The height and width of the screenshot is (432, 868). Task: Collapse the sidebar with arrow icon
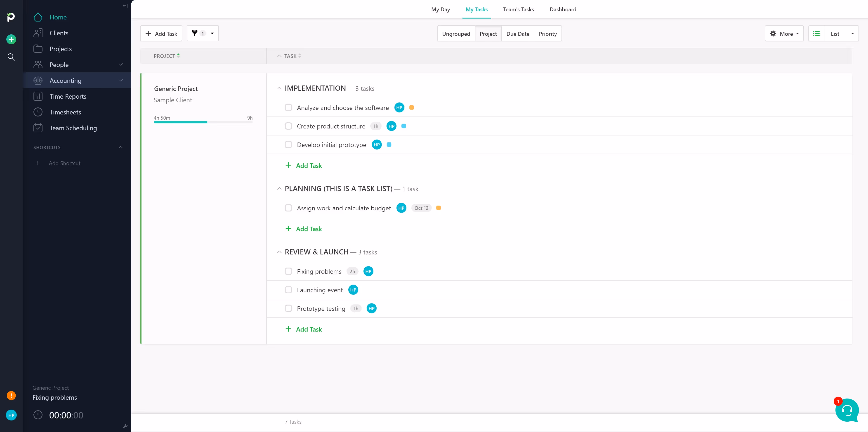click(125, 6)
